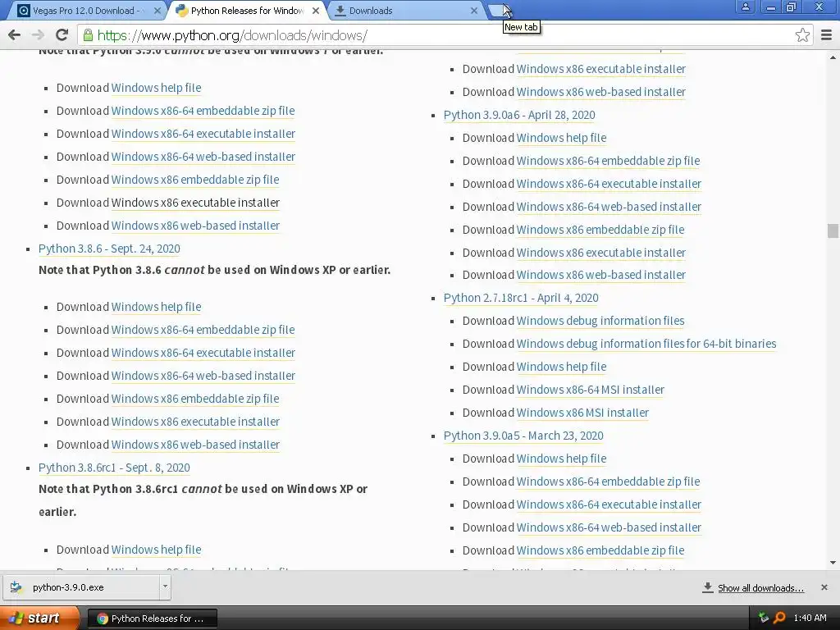Click Windows help file under Python 2.7.18rc1
The width and height of the screenshot is (840, 630).
[561, 367]
